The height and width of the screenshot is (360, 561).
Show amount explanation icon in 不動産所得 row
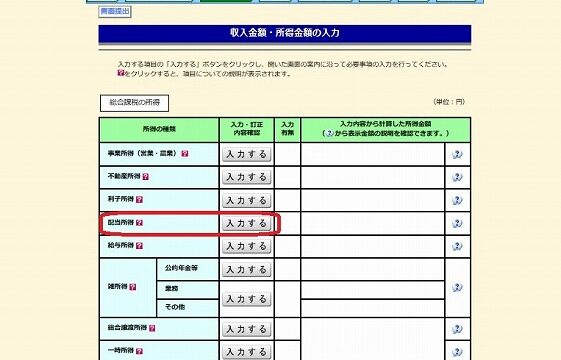click(x=457, y=177)
